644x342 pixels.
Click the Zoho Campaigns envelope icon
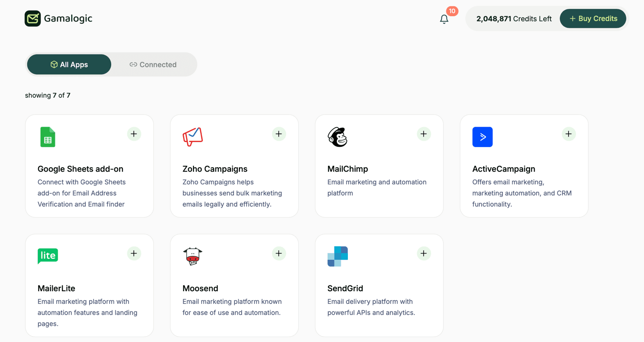coord(193,137)
